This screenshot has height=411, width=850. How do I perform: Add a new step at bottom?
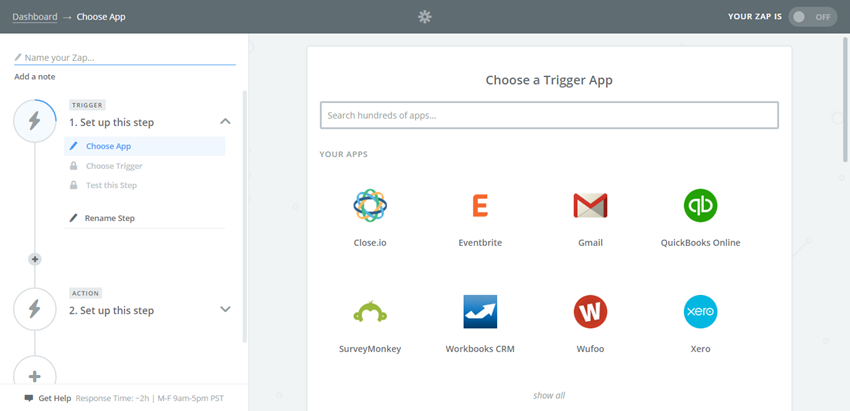point(35,376)
